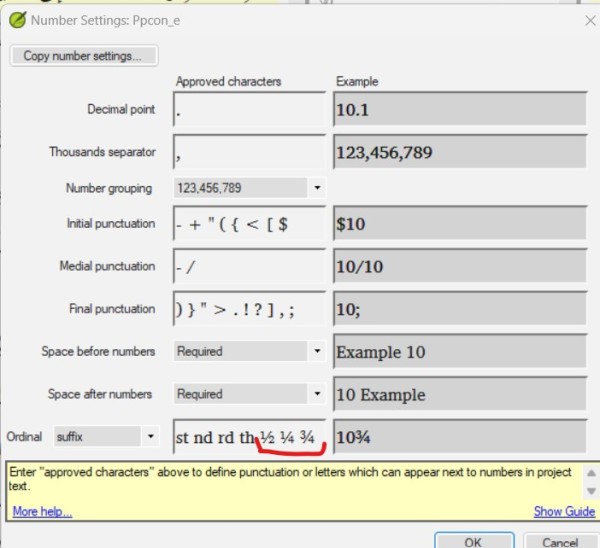Close the Number Settings dialog

[591, 21]
